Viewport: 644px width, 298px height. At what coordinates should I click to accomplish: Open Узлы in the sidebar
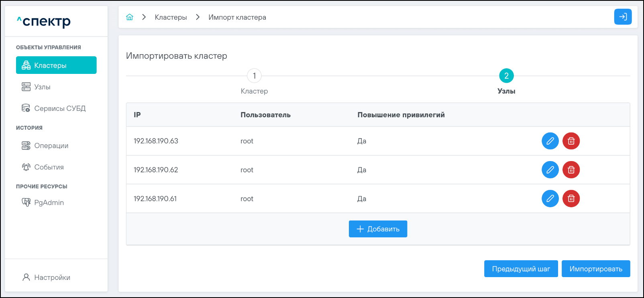[42, 87]
